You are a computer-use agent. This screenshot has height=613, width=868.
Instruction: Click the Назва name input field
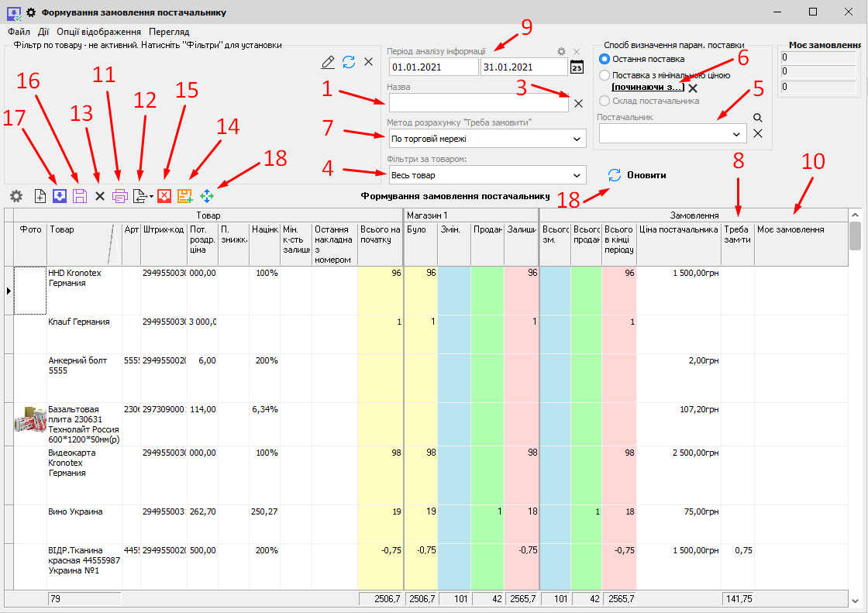coord(478,103)
